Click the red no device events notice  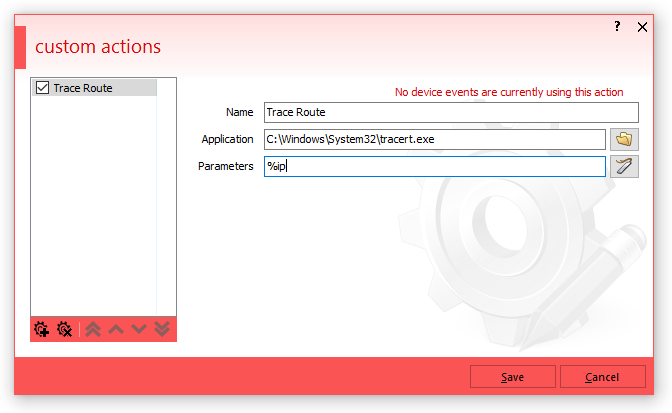point(509,92)
